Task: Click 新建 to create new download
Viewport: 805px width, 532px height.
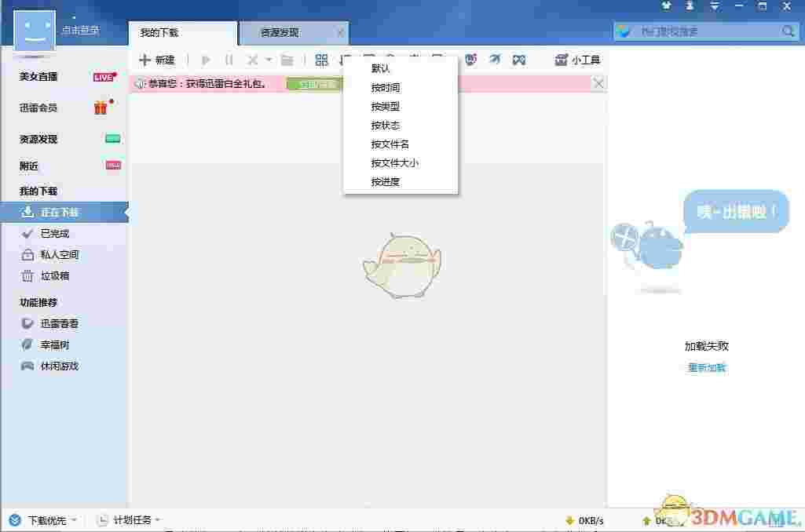Action: click(x=159, y=60)
